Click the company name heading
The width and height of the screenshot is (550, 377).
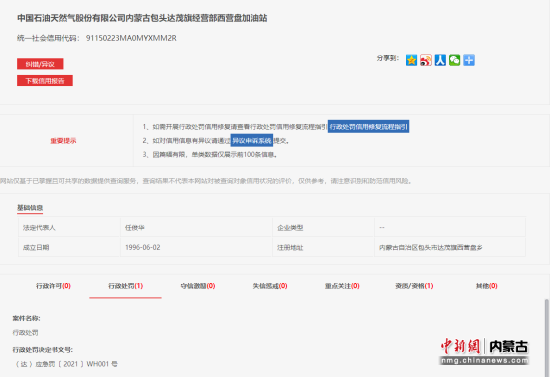142,18
